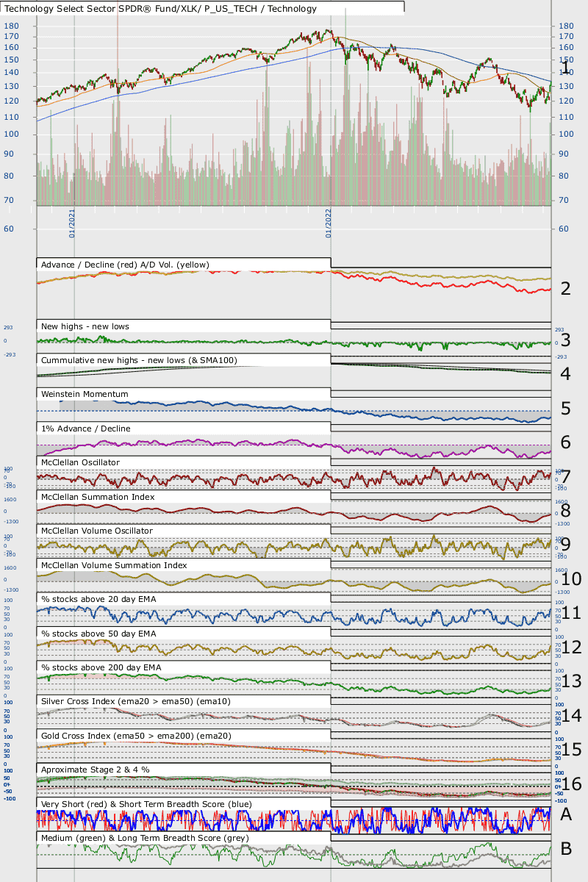Select the large panel number '11' beside 20 day EMA
The height and width of the screenshot is (882, 588).
point(571,613)
